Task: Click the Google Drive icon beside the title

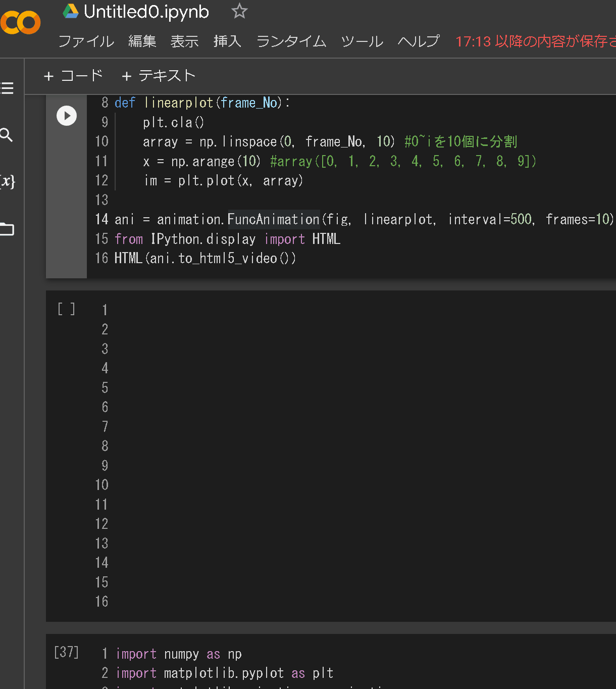Action: [71, 11]
